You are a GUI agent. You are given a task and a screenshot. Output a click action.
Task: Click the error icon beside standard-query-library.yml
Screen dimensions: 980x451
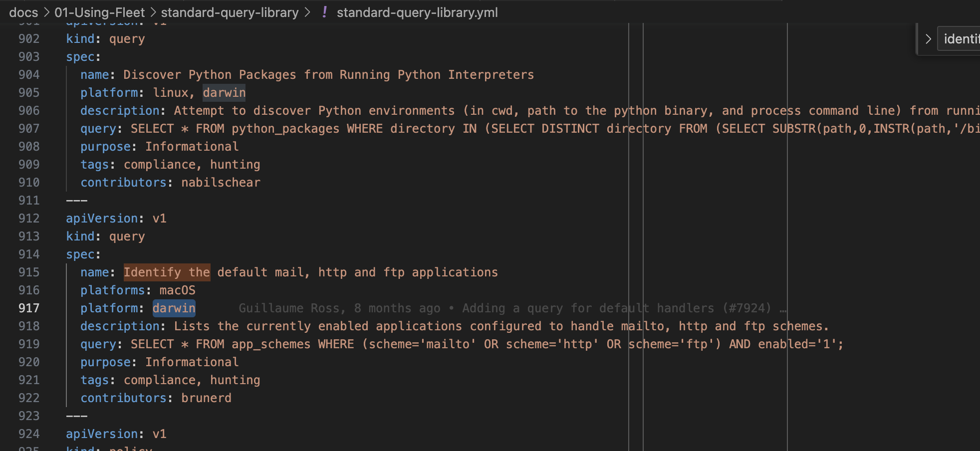(x=324, y=12)
